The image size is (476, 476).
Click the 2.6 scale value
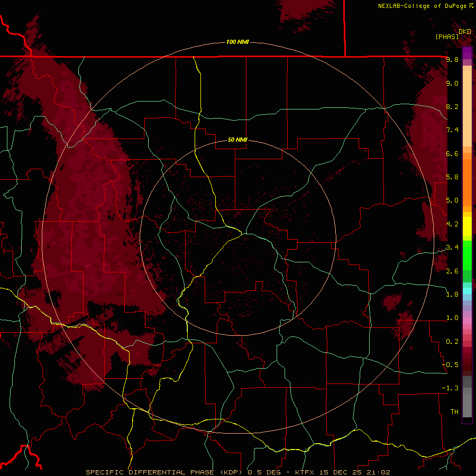tap(452, 271)
